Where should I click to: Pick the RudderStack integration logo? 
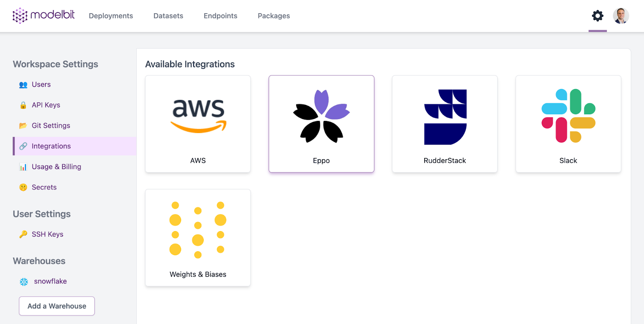tap(445, 117)
